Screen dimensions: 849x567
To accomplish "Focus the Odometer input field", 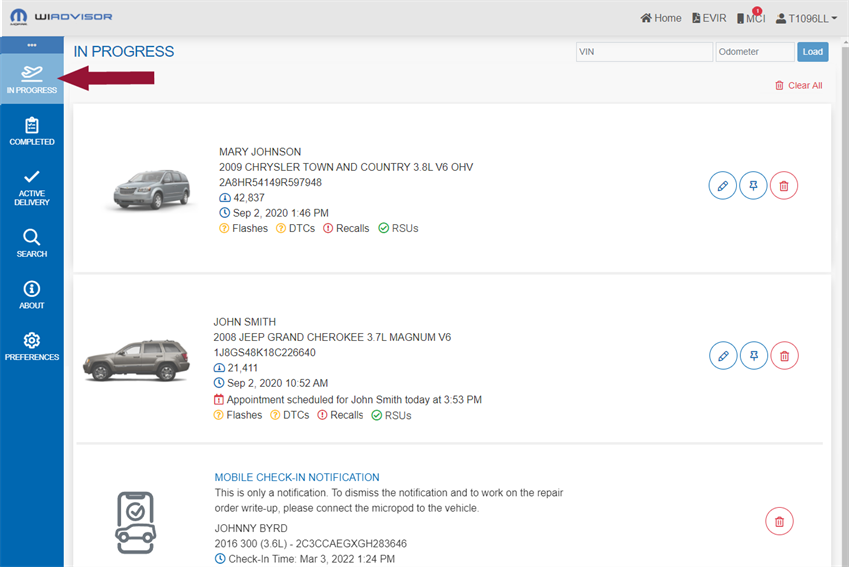I will (755, 52).
